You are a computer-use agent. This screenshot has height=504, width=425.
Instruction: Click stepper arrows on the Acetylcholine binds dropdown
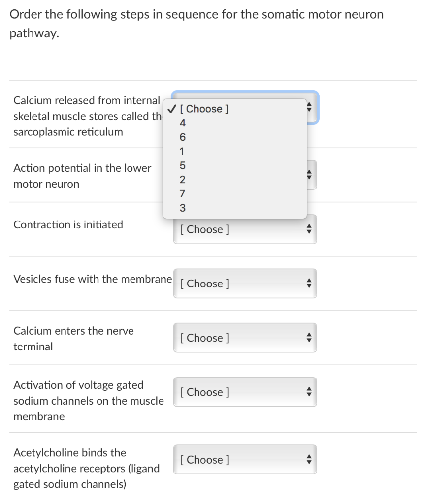309,459
